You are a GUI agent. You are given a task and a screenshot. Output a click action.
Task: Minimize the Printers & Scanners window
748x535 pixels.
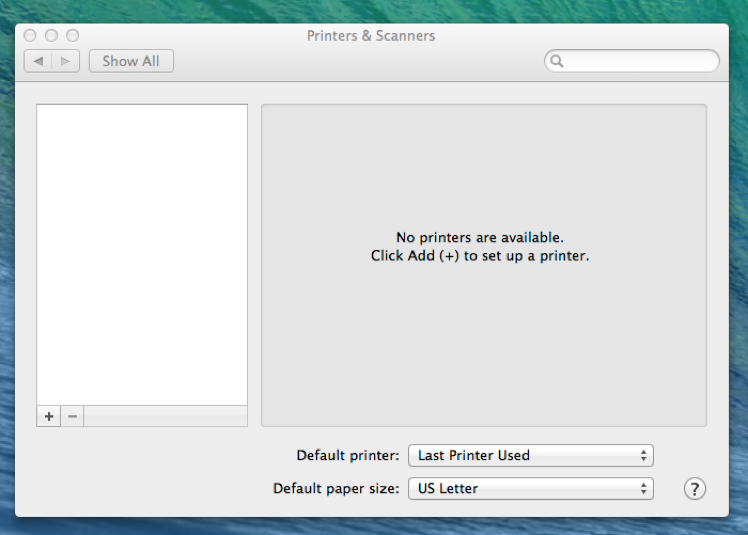click(52, 35)
